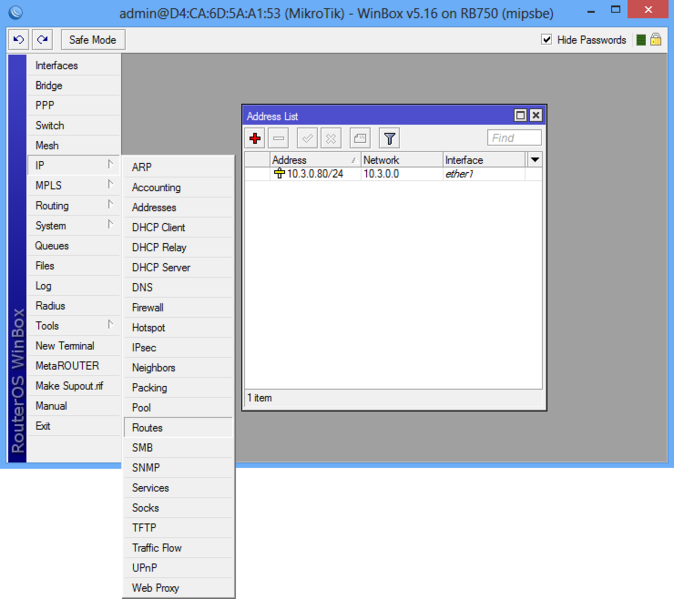
Task: Click the Redo arrow in main toolbar
Action: [x=42, y=40]
